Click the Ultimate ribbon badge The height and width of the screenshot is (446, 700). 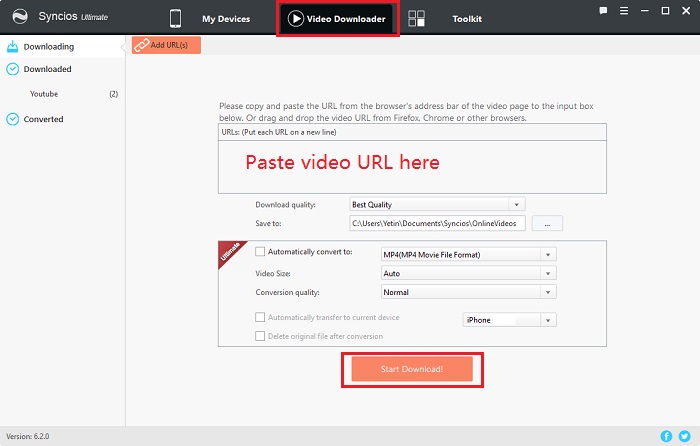[x=229, y=253]
